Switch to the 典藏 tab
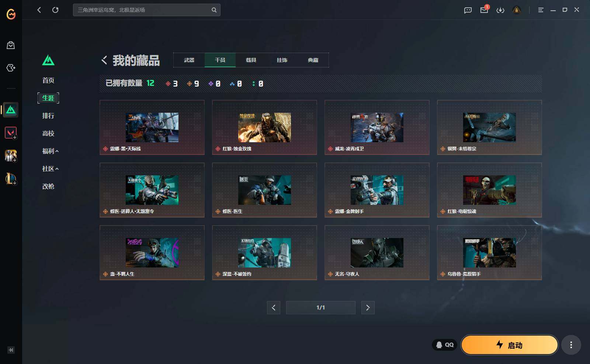Viewport: 590px width, 364px height. tap(313, 60)
